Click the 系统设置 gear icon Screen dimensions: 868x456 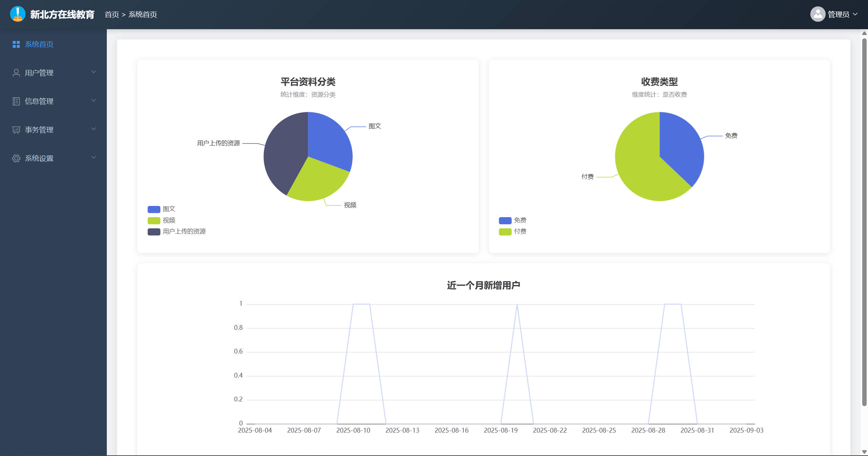click(x=16, y=158)
